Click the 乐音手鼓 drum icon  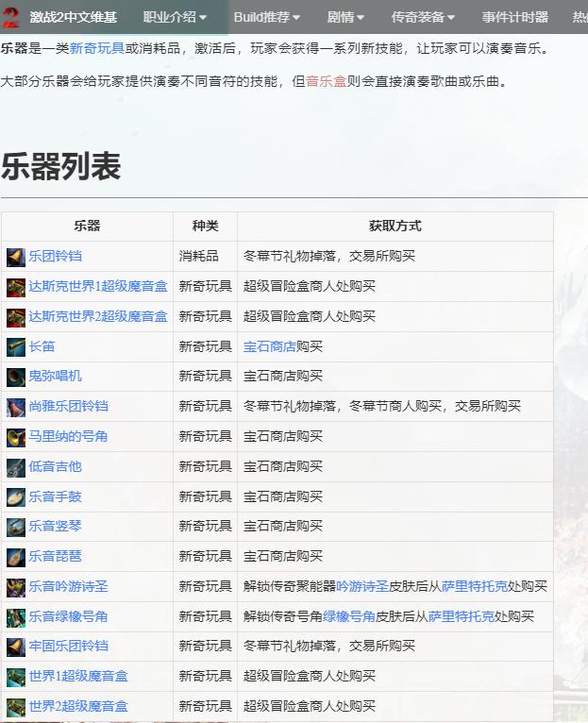[16, 497]
